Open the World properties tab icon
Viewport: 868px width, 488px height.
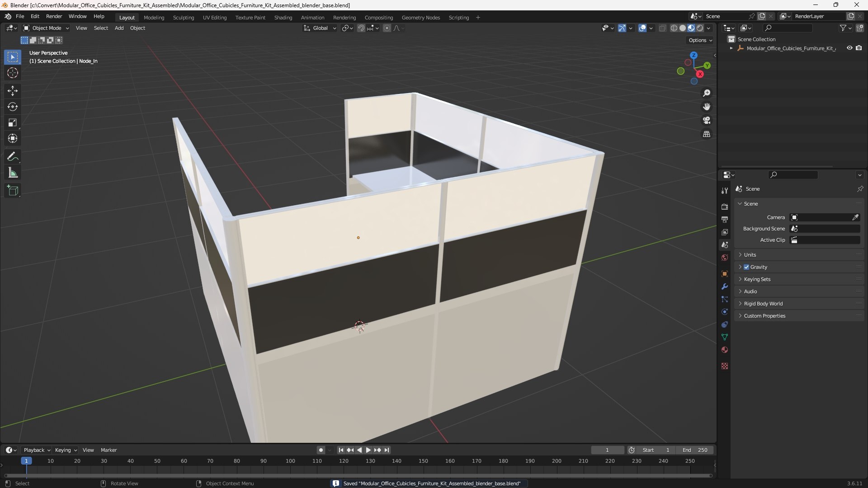pos(725,258)
